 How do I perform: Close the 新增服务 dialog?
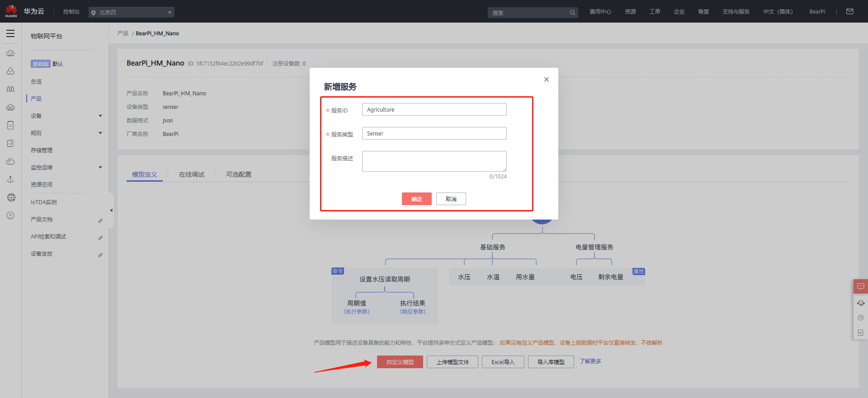[546, 80]
